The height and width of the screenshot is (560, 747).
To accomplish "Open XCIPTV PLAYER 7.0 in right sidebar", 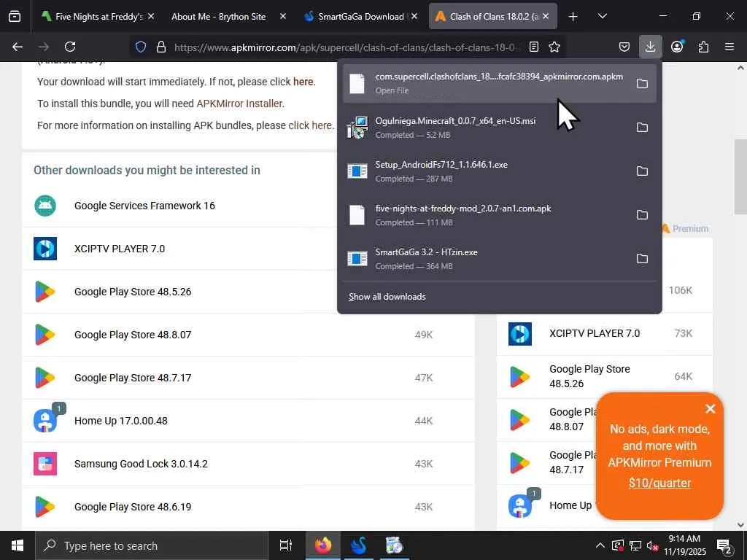I will [x=594, y=333].
